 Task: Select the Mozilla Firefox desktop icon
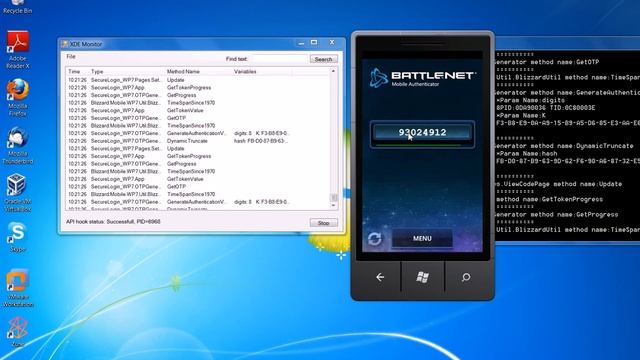pyautogui.click(x=18, y=98)
